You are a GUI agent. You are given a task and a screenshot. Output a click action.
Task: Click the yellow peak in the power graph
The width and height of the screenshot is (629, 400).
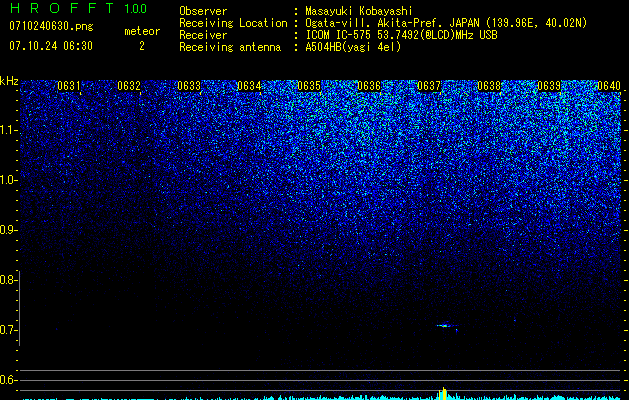(443, 394)
